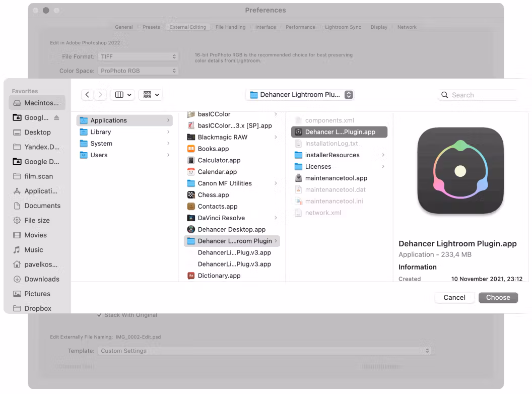The image size is (532, 394).
Task: Select Calendar.app
Action: [x=232, y=172]
